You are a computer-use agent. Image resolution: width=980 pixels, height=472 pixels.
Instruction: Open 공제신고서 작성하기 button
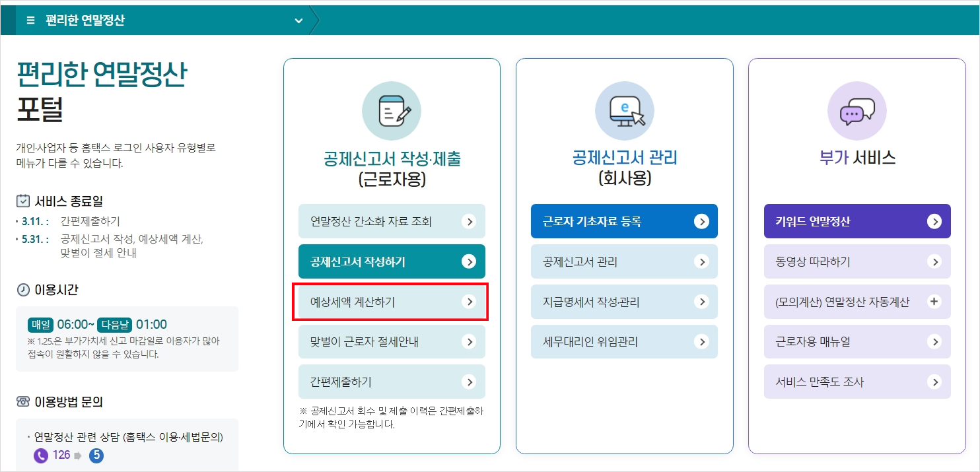(x=392, y=261)
